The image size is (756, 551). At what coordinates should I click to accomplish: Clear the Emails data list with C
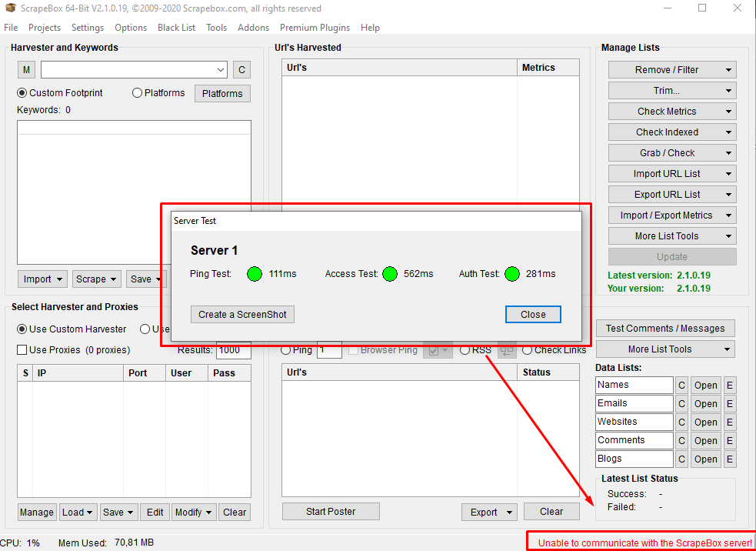click(681, 404)
